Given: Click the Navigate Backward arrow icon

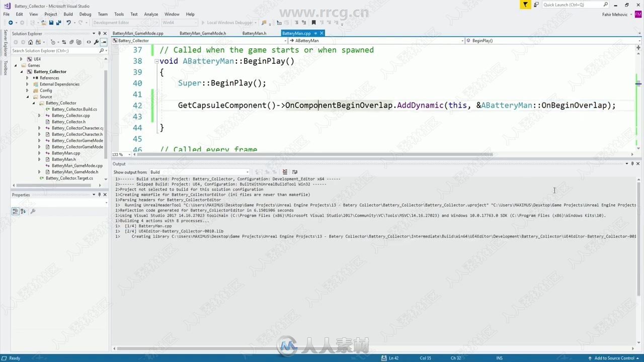Looking at the screenshot, I should pyautogui.click(x=11, y=23).
